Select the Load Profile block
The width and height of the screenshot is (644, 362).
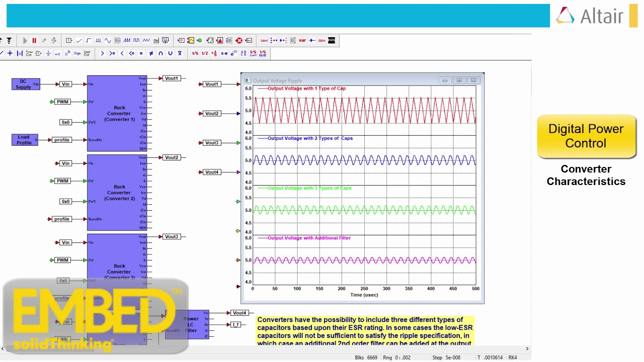click(25, 139)
